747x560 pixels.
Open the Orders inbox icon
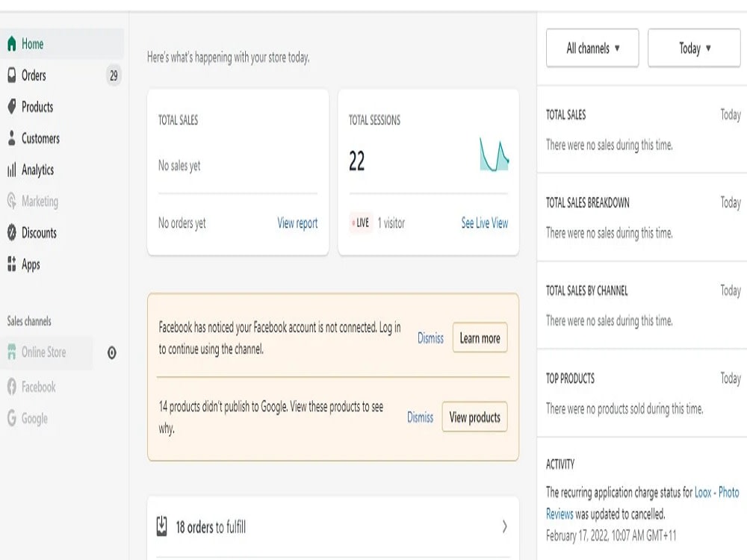(x=12, y=75)
